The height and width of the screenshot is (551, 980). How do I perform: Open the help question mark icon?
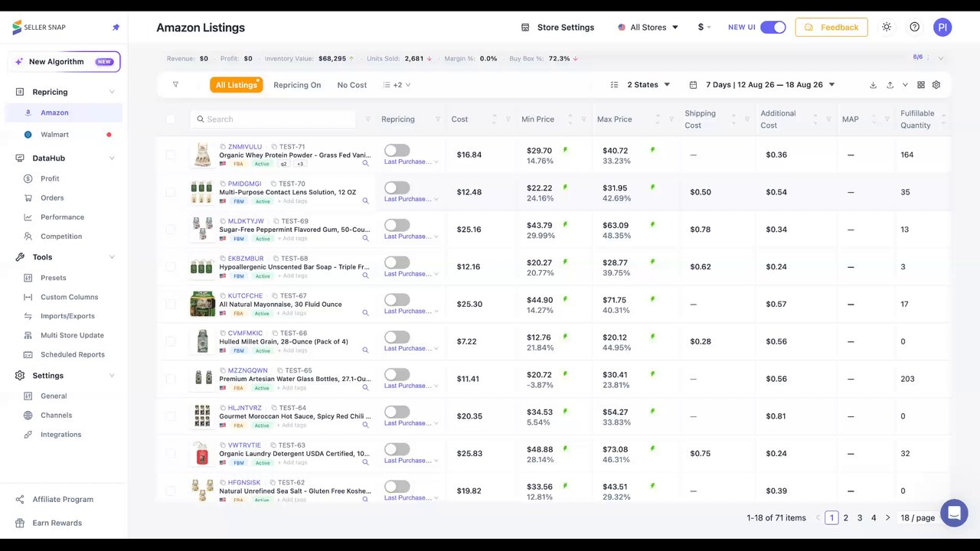(915, 27)
